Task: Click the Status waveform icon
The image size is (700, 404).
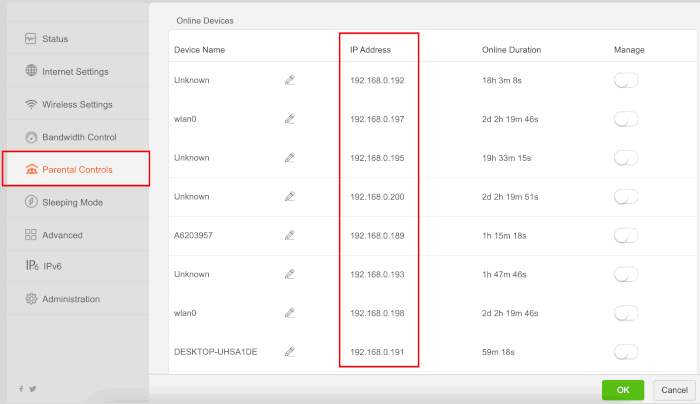Action: (x=30, y=39)
